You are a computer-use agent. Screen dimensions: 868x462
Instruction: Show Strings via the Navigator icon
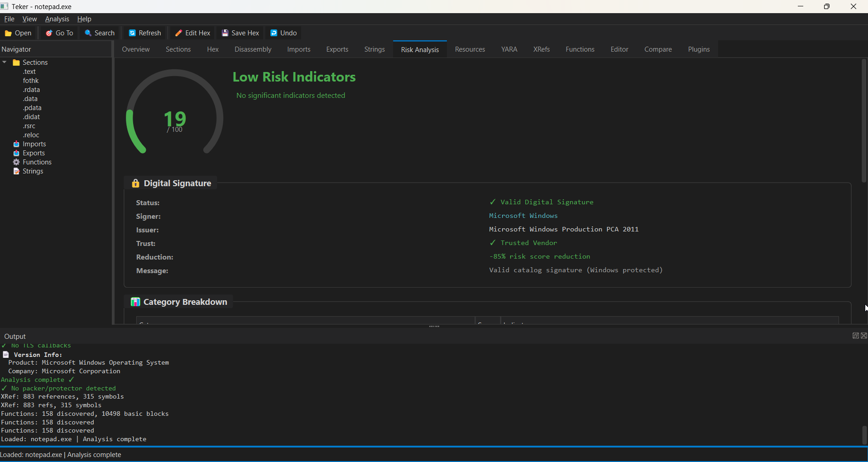click(15, 171)
